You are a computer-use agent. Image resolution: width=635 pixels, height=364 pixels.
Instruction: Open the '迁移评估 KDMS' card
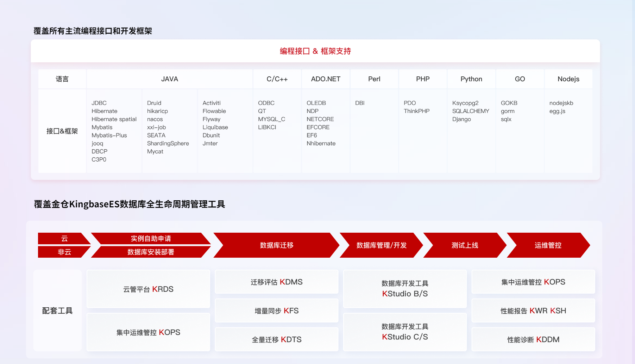point(277,282)
